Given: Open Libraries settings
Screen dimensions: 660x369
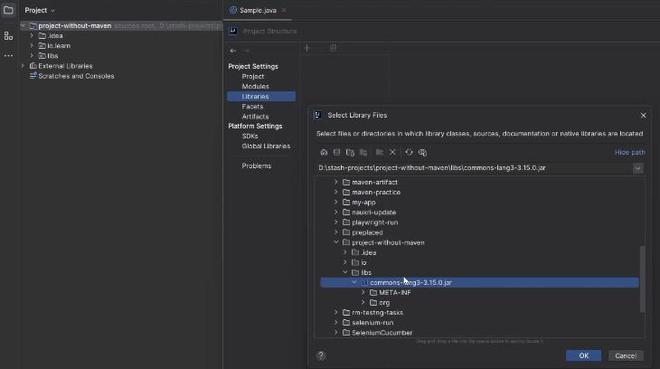Looking at the screenshot, I should point(261,96).
